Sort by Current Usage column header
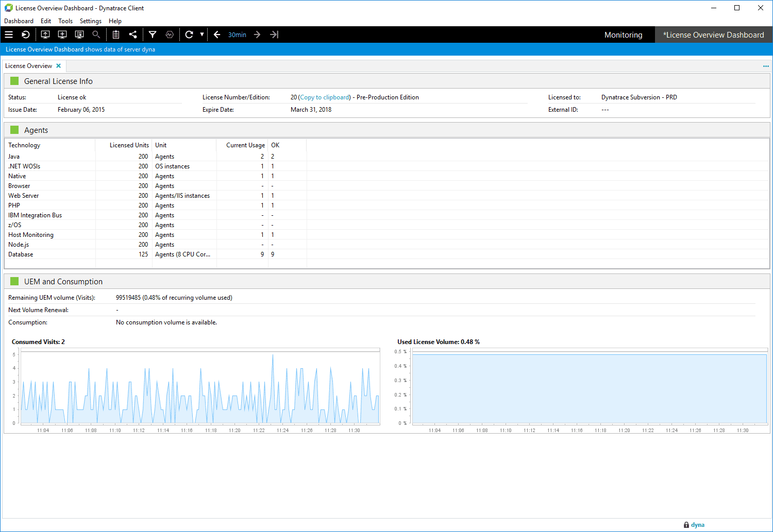773x532 pixels. 242,145
